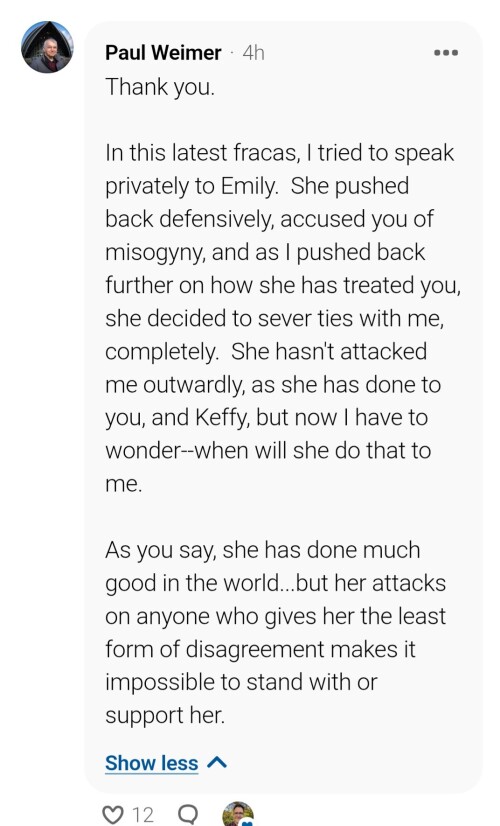Open the small reactor avatar below comment
Image resolution: width=500 pixels, height=826 pixels.
point(238,814)
